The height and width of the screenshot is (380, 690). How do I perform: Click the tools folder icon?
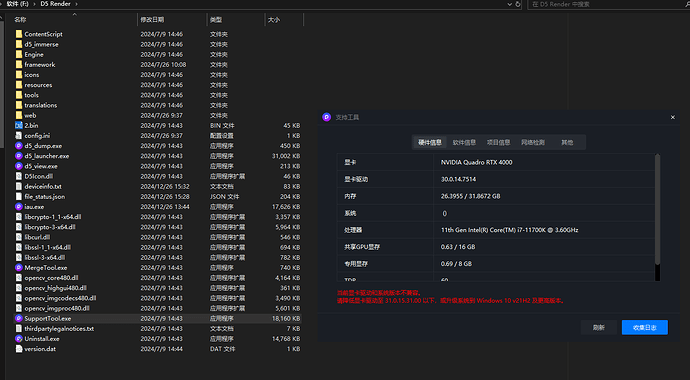point(18,95)
